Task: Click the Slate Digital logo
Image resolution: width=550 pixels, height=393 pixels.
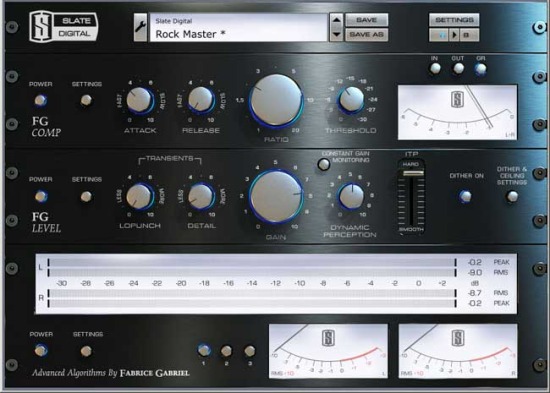Action: point(63,27)
